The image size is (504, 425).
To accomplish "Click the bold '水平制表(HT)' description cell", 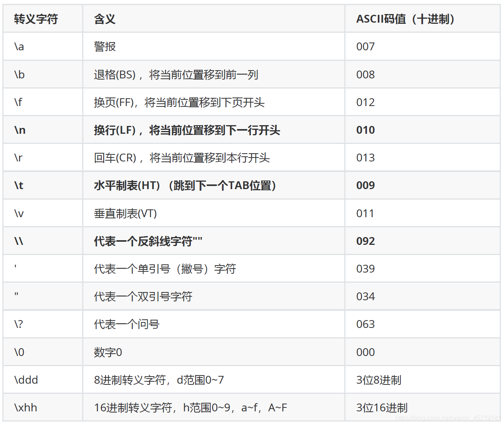I will pyautogui.click(x=213, y=185).
